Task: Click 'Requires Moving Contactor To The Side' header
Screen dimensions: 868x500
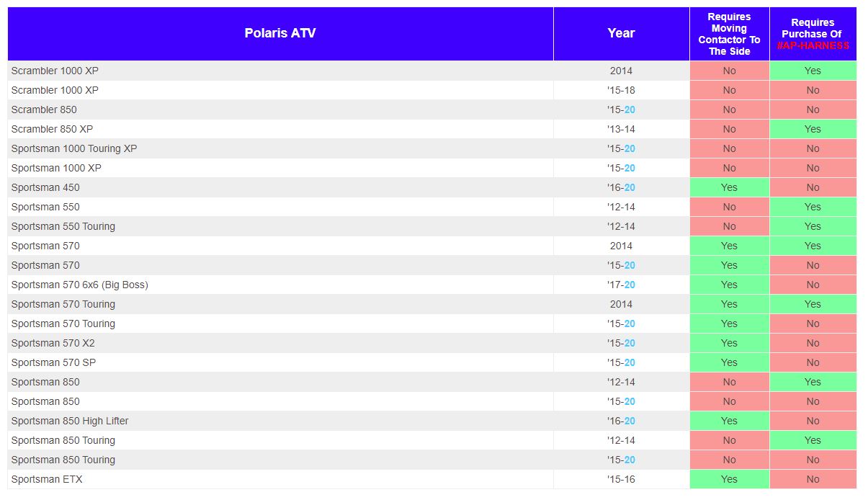Action: 729,34
